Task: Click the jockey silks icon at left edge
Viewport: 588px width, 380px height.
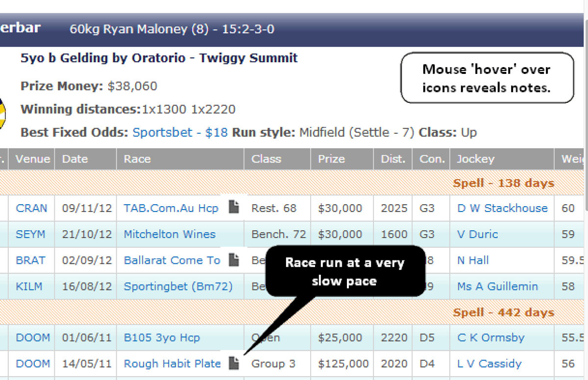Action: point(2,114)
